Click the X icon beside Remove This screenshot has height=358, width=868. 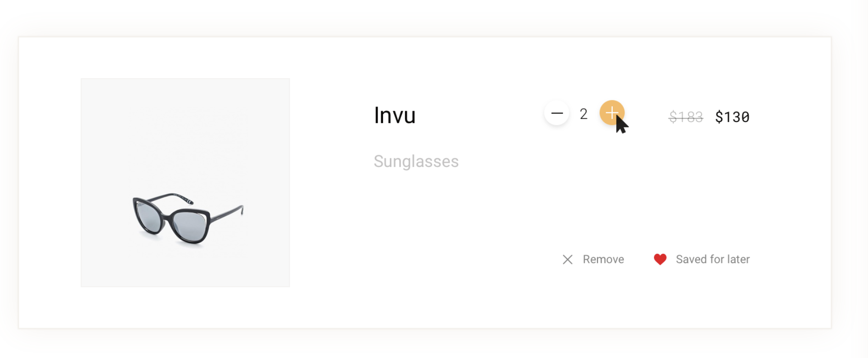pos(568,259)
